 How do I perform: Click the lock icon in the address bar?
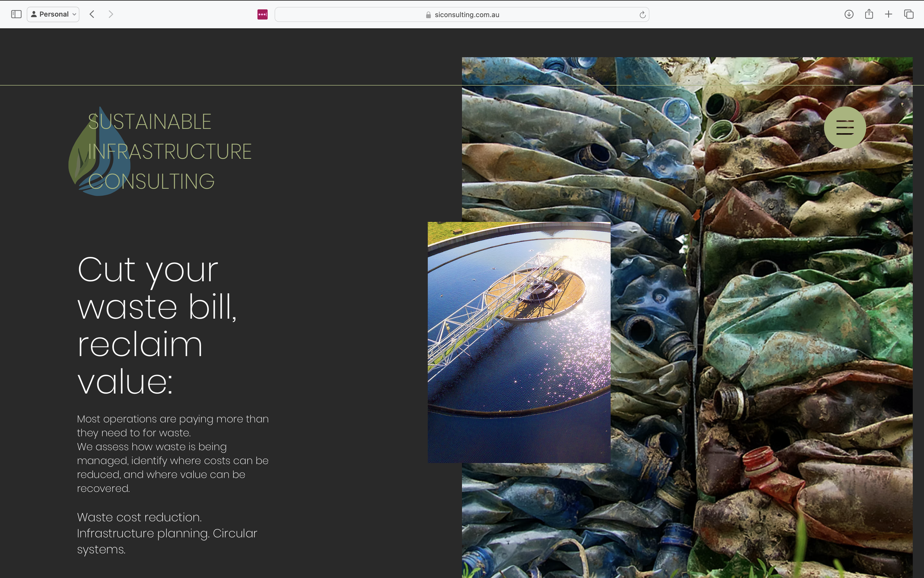(x=428, y=15)
